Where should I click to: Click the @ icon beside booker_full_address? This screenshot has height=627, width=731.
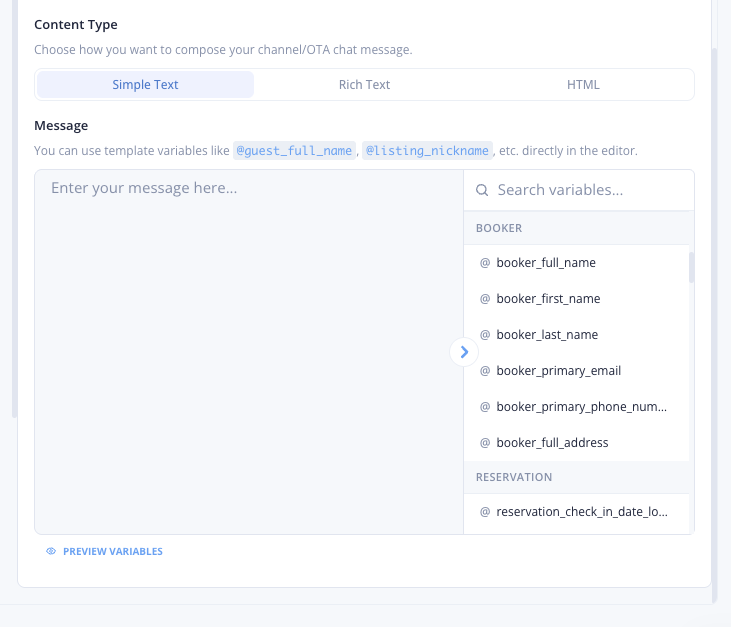pos(485,443)
